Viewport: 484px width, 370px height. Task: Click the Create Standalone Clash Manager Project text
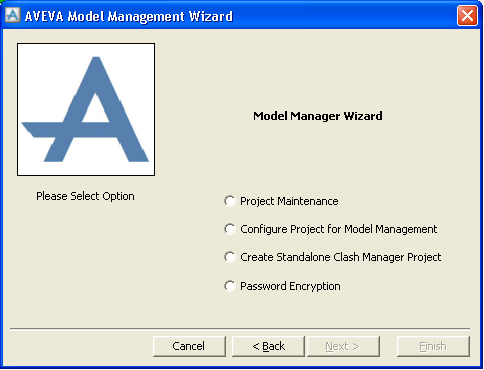tap(340, 257)
